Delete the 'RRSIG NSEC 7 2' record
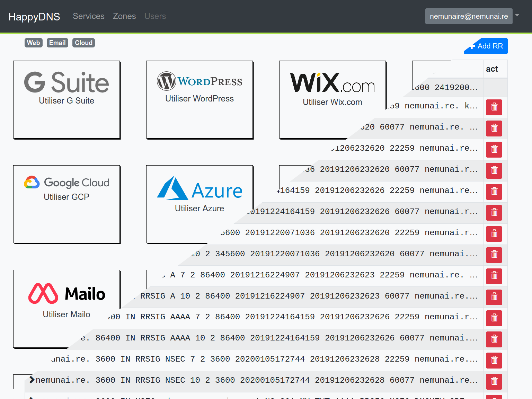This screenshot has width=532, height=399. pos(494,361)
